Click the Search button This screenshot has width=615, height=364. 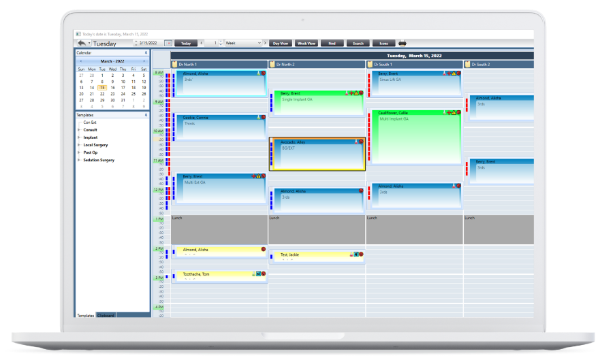[358, 44]
